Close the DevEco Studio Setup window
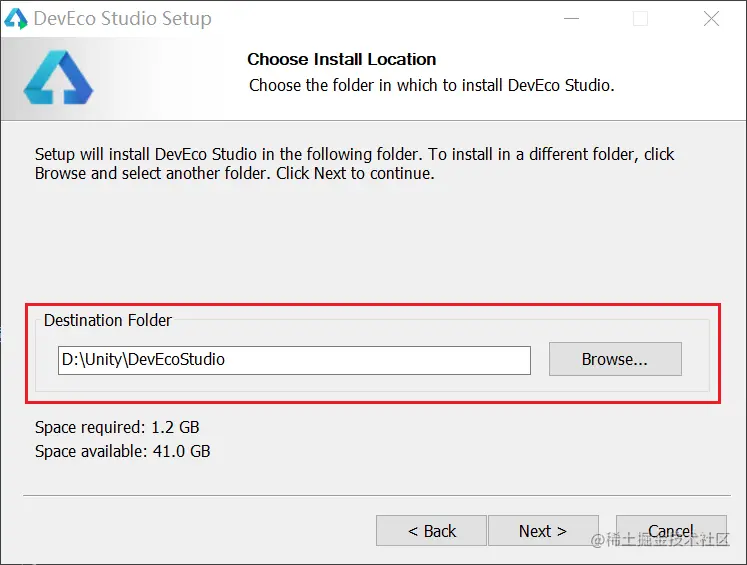This screenshot has height=565, width=747. [x=711, y=19]
